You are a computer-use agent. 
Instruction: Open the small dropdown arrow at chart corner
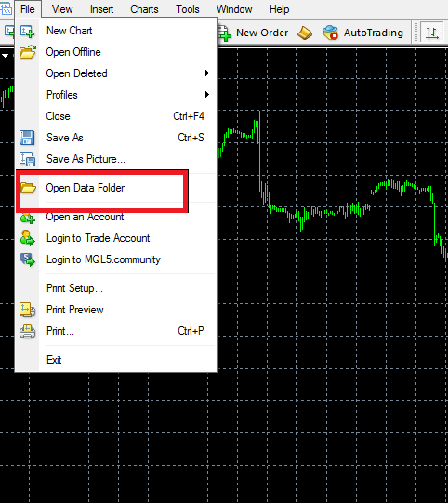coord(6,56)
